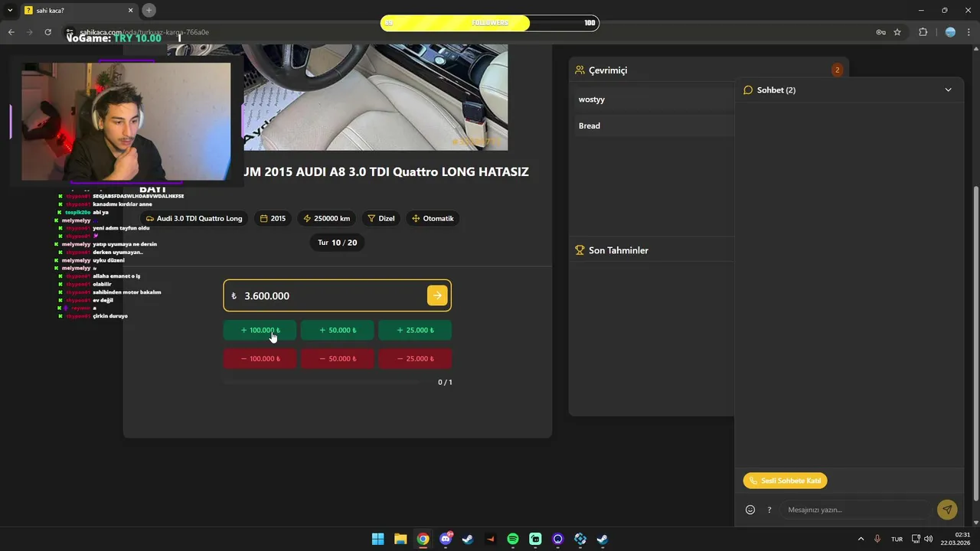
Task: Collapse the Sohbet chat panel chevron
Action: click(x=948, y=90)
